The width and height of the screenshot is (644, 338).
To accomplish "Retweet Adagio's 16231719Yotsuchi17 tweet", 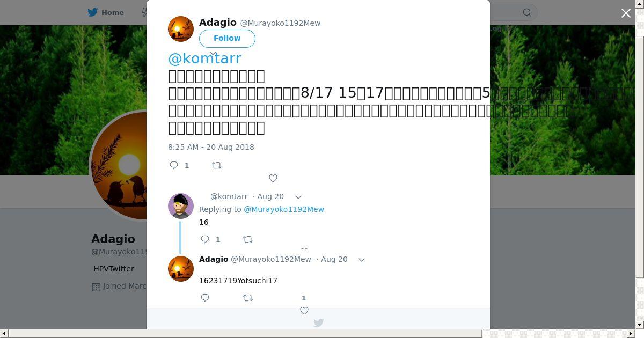I will coord(248,298).
